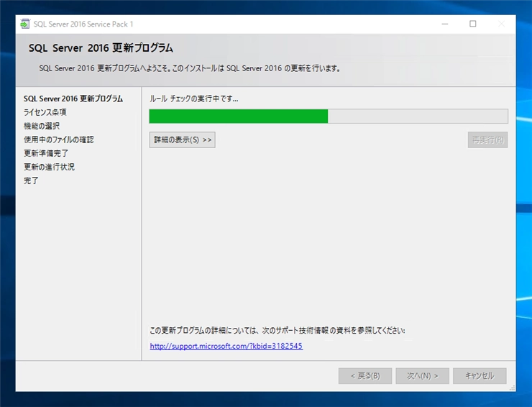Click the 次へ(N) > next button
Viewport: 532px width, 407px height.
(423, 376)
